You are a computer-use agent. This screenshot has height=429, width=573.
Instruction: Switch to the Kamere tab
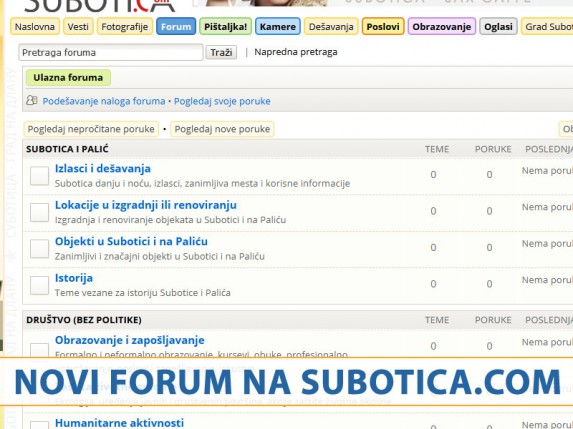[x=278, y=27]
